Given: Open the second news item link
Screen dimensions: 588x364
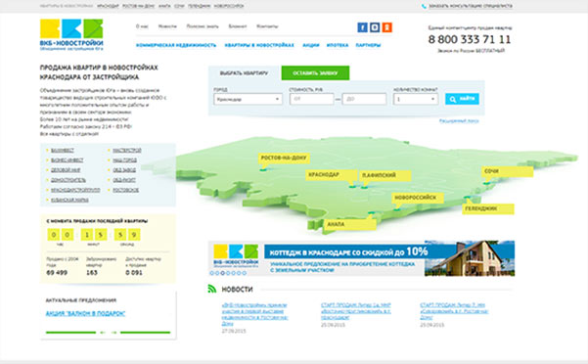Looking at the screenshot, I should (x=356, y=311).
